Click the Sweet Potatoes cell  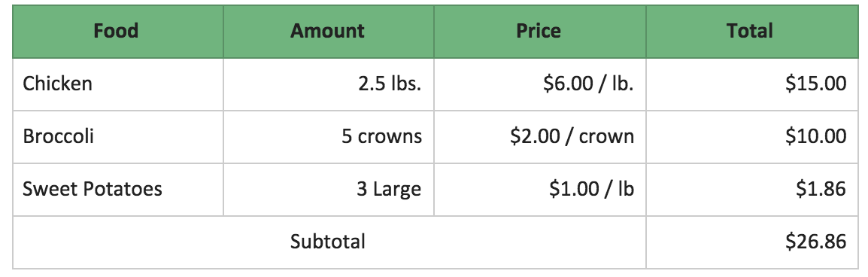point(118,190)
